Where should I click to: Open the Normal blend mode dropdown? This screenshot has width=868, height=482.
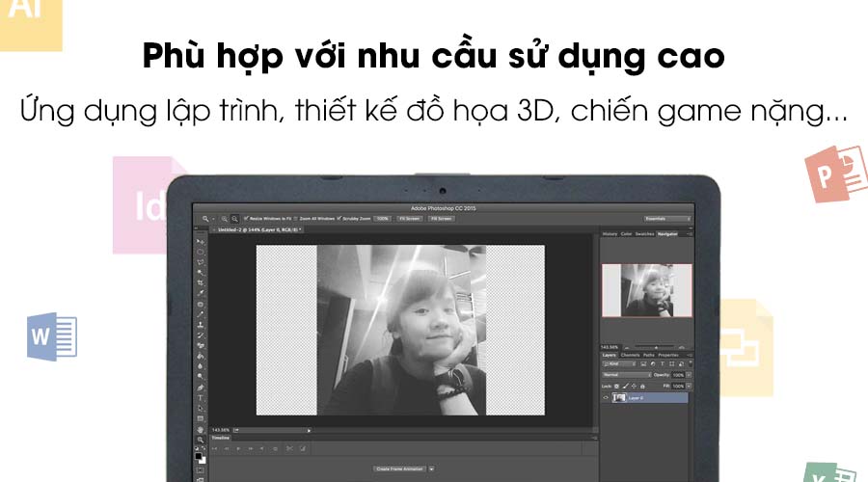(x=627, y=375)
